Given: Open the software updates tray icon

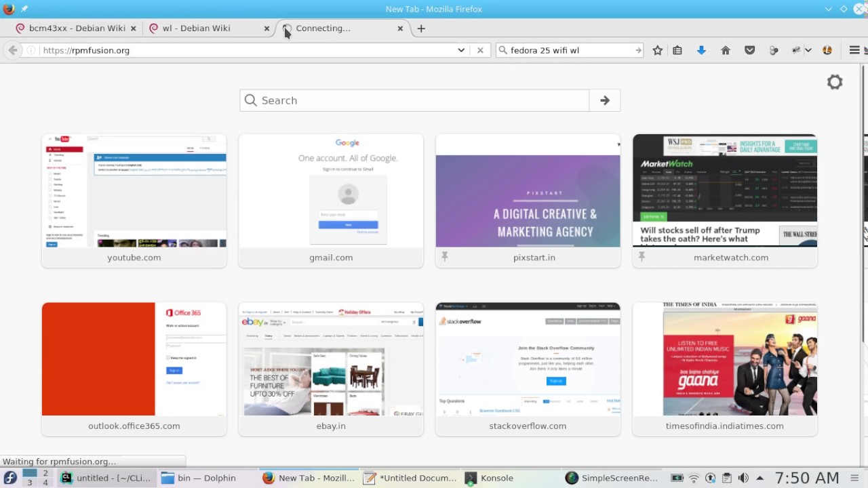Looking at the screenshot, I should point(711,478).
